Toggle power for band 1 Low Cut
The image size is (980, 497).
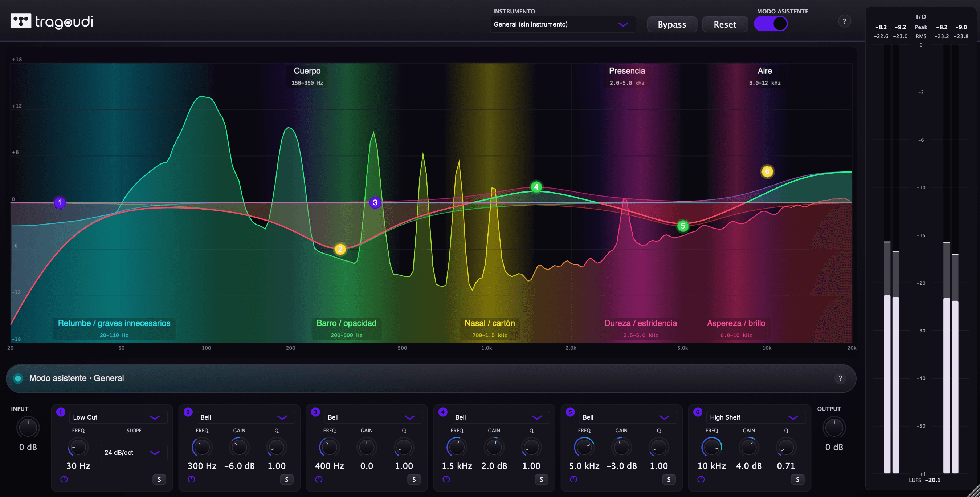[64, 479]
